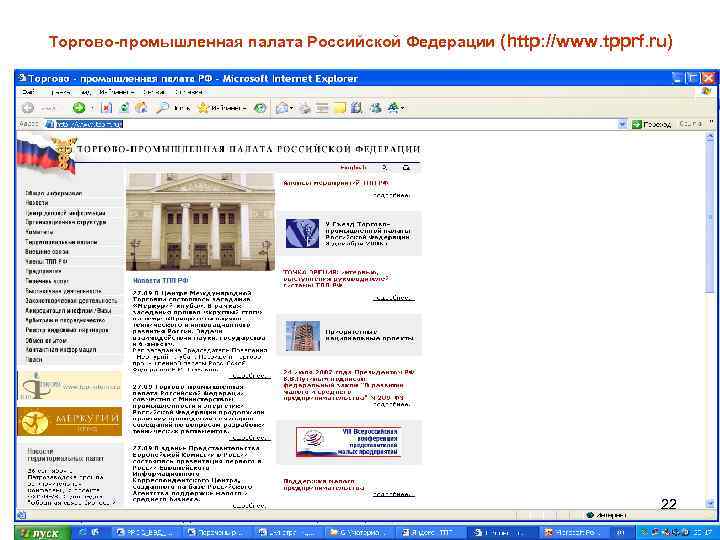This screenshot has width=720, height=540.
Task: Open VII Всероссийская конференция banner
Action: click(x=349, y=442)
